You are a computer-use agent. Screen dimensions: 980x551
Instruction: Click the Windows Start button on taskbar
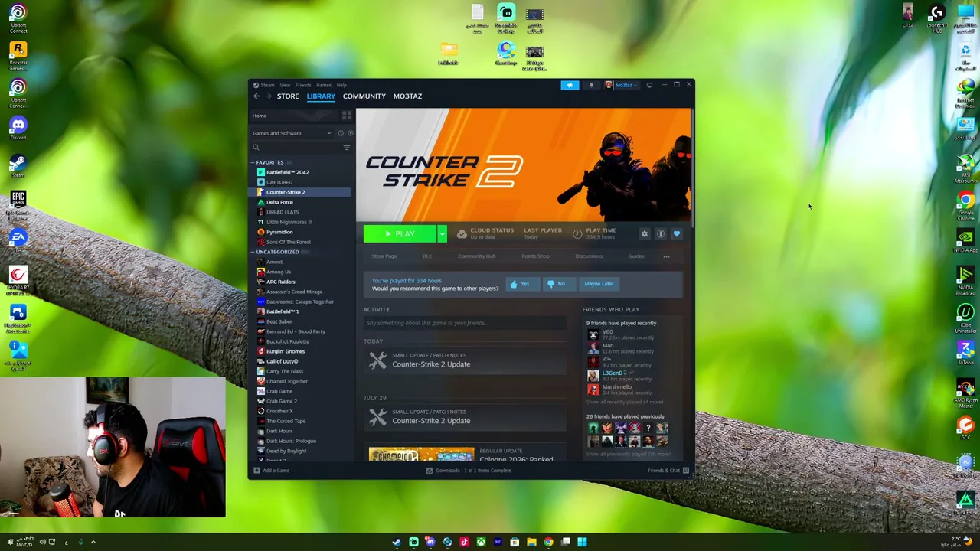click(582, 543)
